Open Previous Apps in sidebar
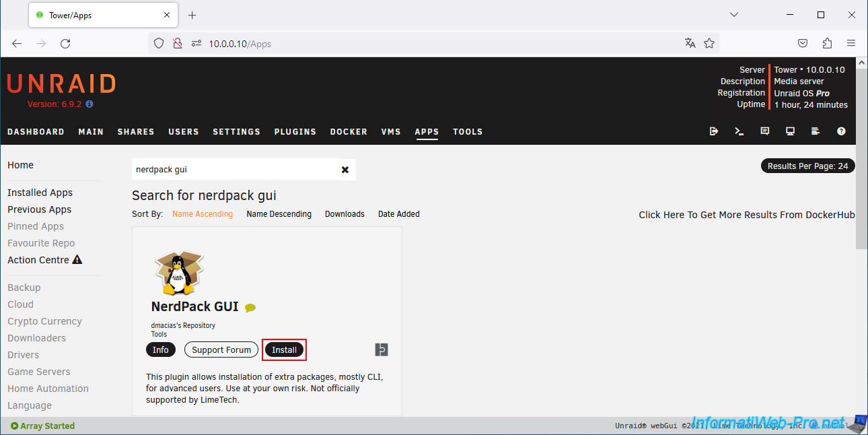 coord(39,209)
